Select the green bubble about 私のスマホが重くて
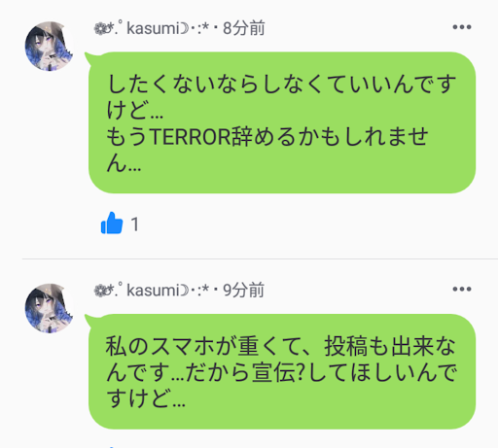 click(282, 371)
